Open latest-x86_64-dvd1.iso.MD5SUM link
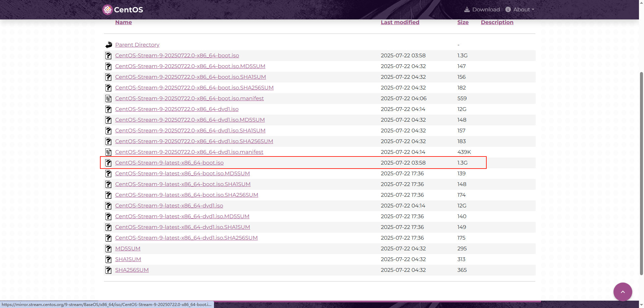 (182, 216)
